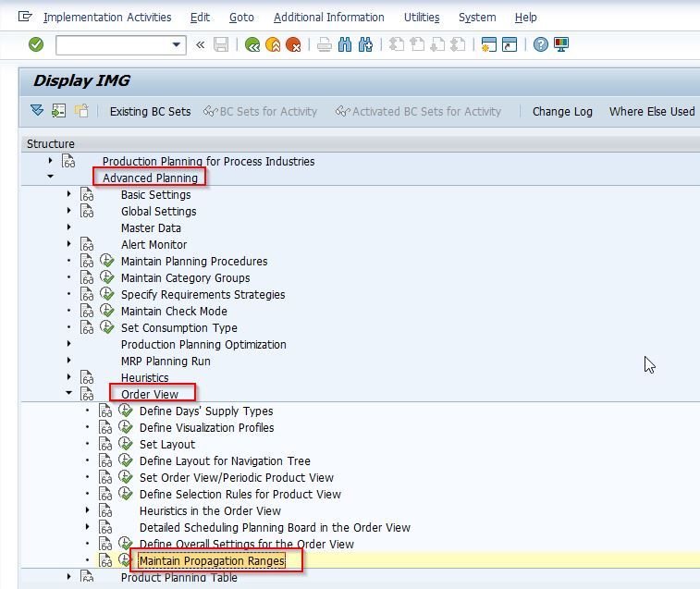700x589 pixels.
Task: Expand the Basic Settings node
Action: [68, 194]
